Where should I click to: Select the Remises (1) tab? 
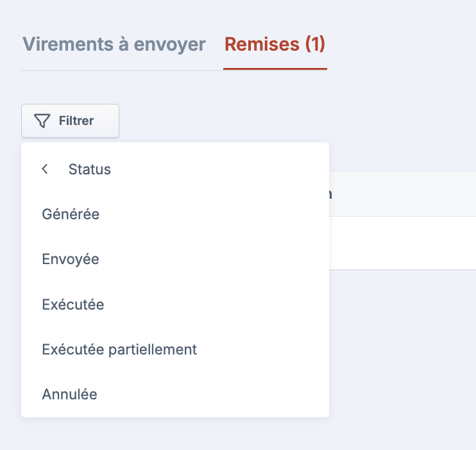(x=275, y=44)
